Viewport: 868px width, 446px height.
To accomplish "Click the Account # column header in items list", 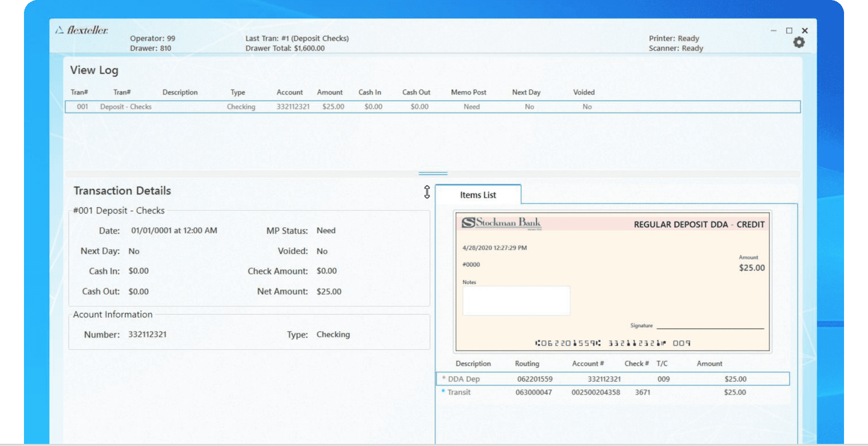I will 588,363.
